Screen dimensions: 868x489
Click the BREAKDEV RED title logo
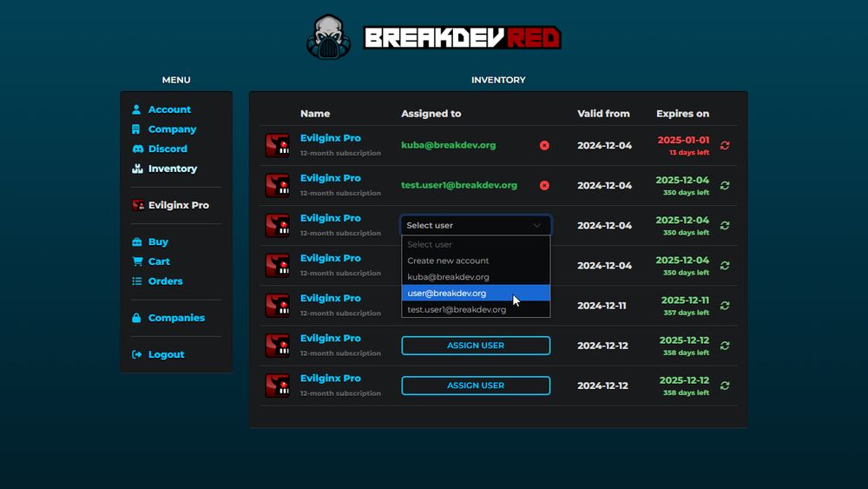463,37
